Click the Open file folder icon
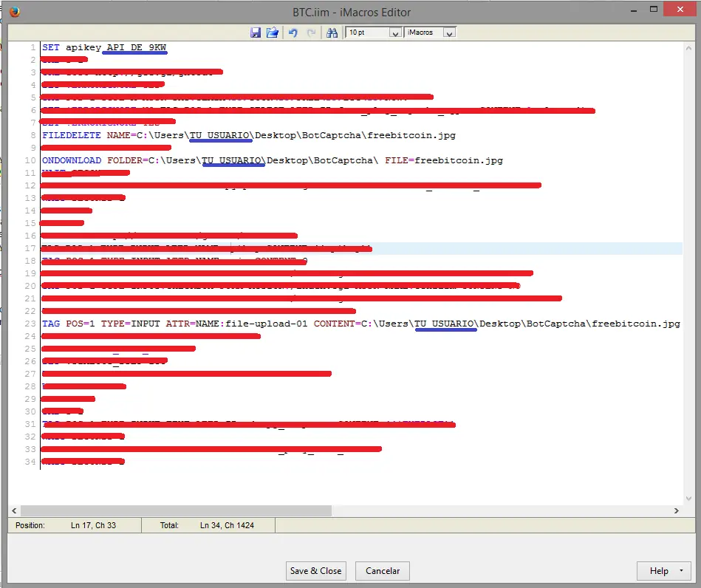This screenshot has height=588, width=701. click(273, 33)
